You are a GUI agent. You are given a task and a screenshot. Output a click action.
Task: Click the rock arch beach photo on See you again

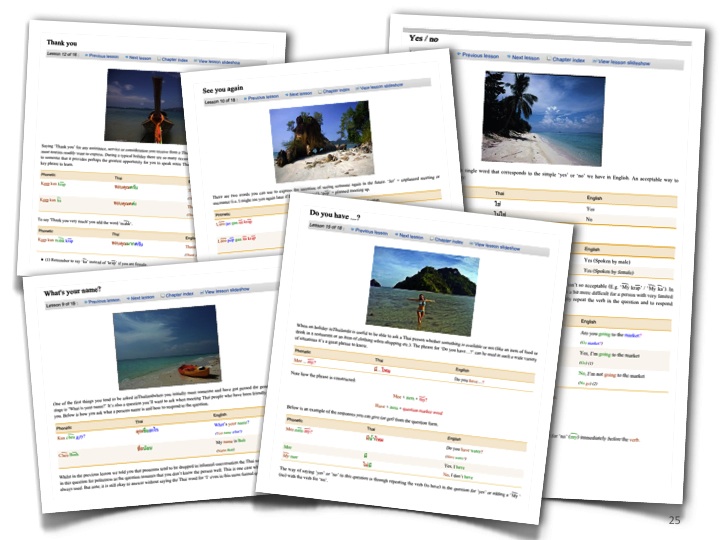(322, 141)
